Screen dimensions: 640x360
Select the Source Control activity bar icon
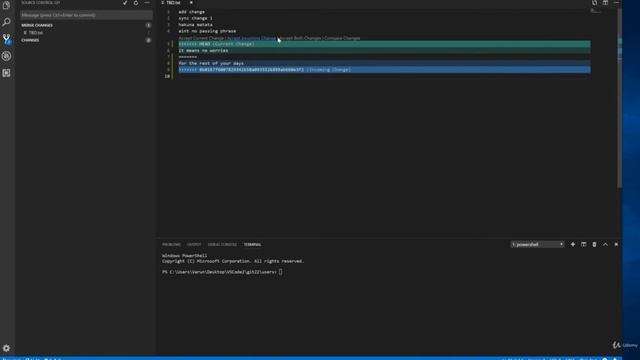click(x=6, y=39)
